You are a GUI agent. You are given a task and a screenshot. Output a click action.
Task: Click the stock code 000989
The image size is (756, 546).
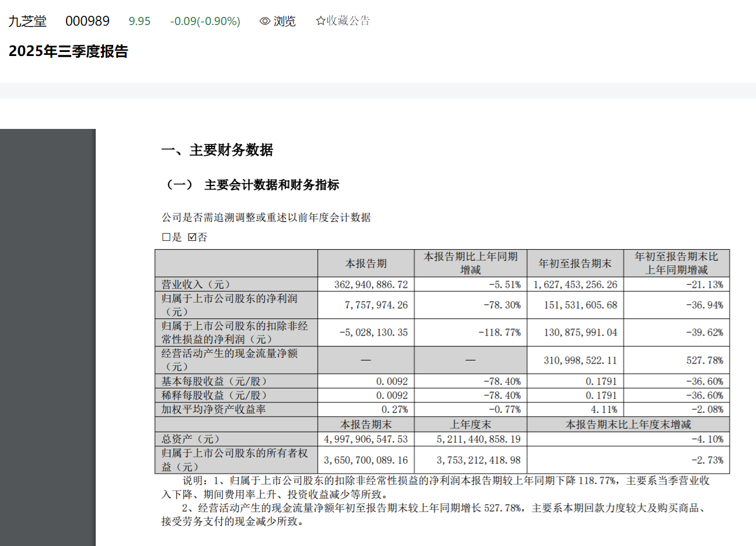click(87, 21)
